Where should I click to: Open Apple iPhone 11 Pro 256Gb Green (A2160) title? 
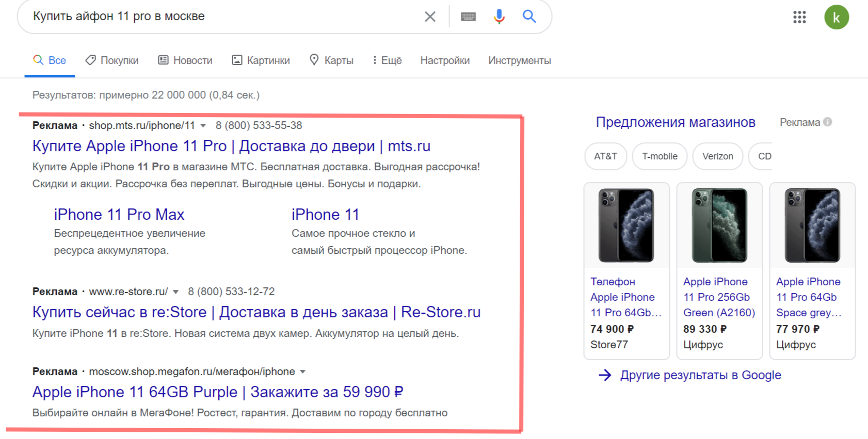pyautogui.click(x=719, y=297)
